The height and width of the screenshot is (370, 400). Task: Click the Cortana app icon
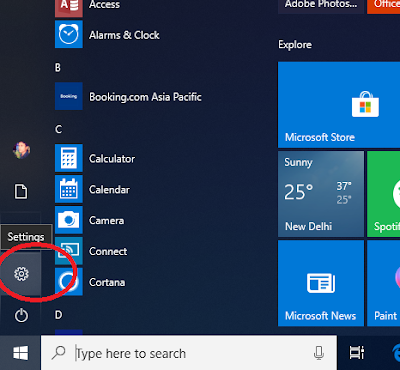(x=69, y=282)
